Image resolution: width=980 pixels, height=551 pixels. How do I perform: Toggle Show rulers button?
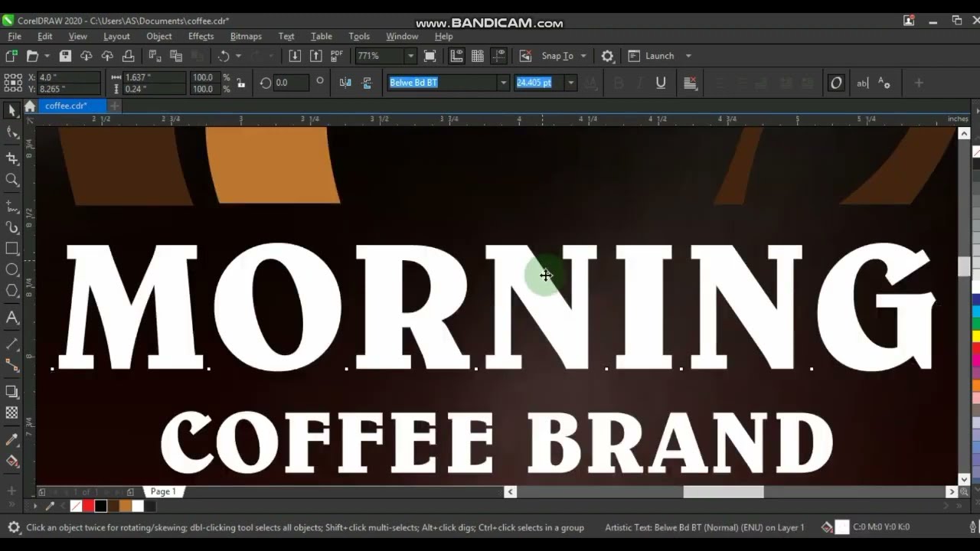(457, 56)
